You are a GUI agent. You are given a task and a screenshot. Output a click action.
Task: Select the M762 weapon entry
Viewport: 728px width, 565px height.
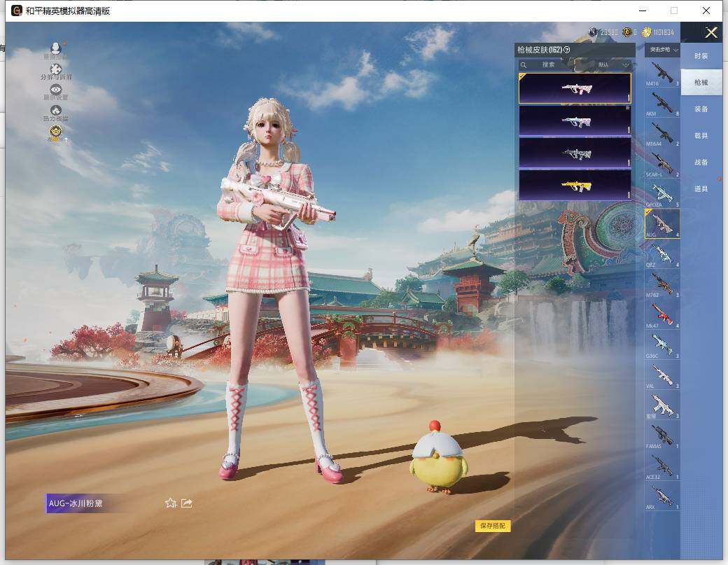[662, 284]
